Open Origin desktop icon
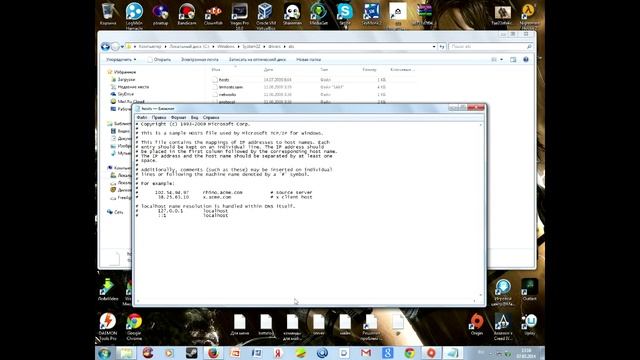The image size is (640, 360). (477, 324)
